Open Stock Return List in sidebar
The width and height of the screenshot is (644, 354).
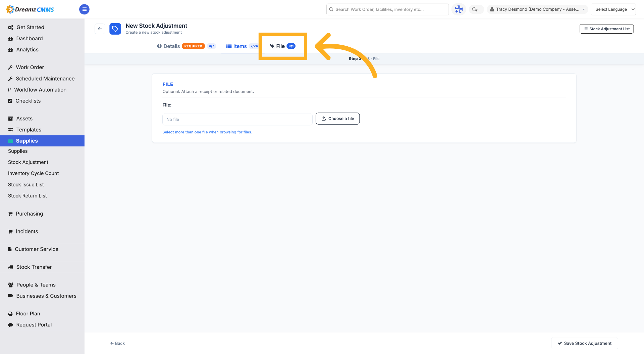click(28, 196)
